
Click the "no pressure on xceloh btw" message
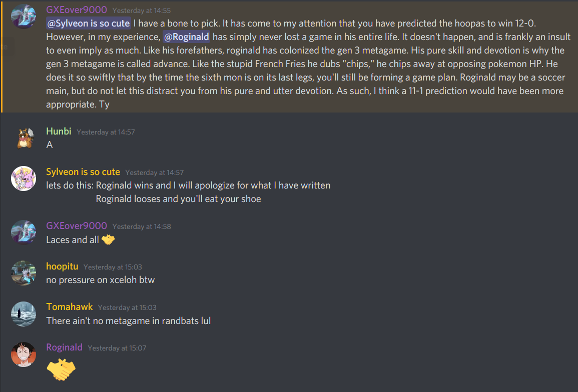(101, 280)
